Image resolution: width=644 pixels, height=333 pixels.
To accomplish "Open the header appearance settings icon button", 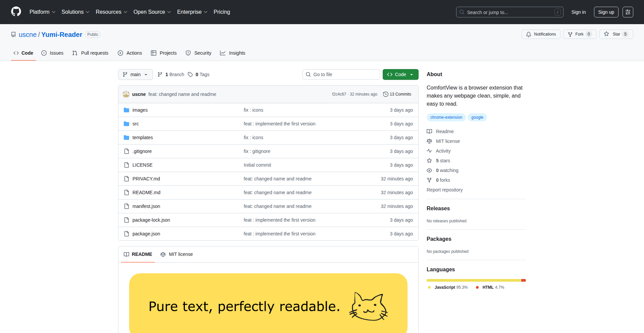I will point(628,12).
